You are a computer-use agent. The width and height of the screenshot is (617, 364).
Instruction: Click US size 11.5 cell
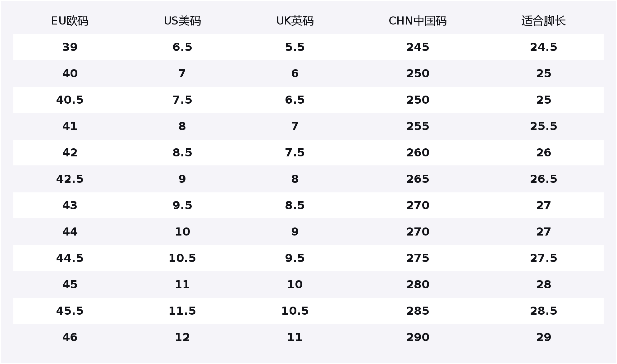click(182, 311)
